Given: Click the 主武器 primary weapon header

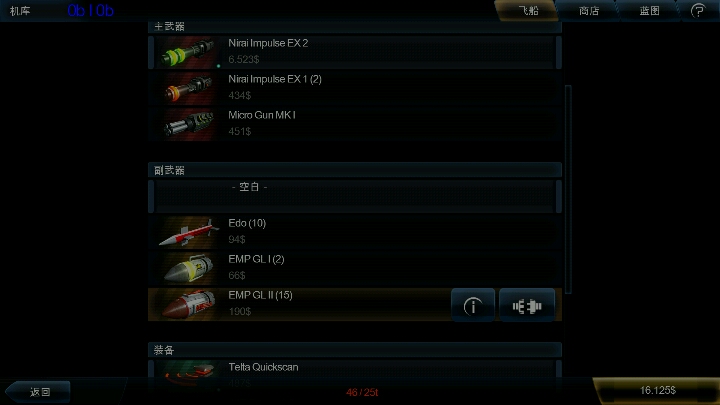Looking at the screenshot, I should pyautogui.click(x=354, y=27).
